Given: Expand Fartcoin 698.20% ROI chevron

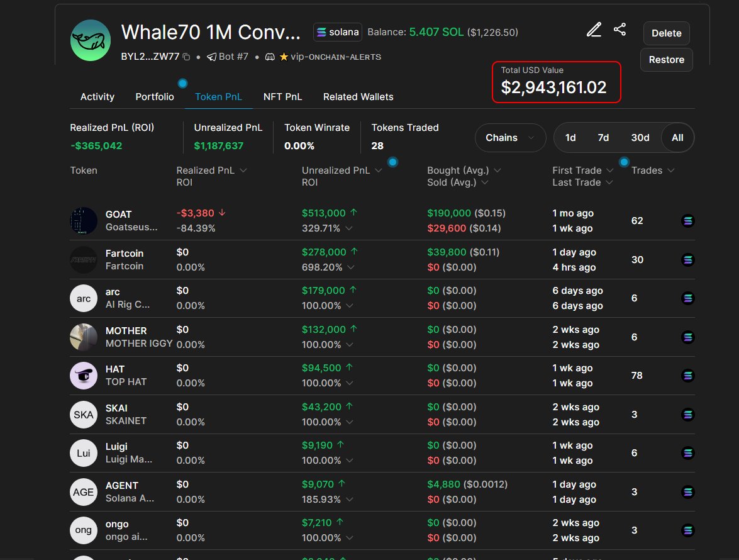Looking at the screenshot, I should click(x=351, y=267).
